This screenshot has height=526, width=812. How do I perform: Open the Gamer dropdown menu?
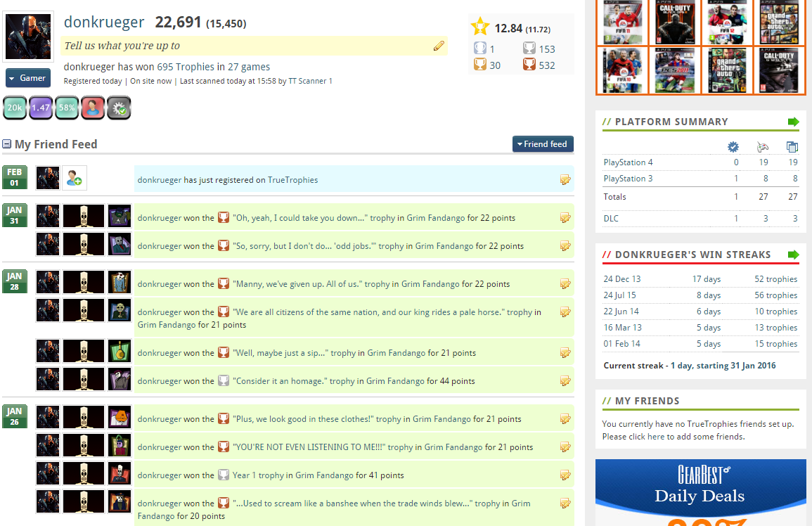(x=28, y=78)
